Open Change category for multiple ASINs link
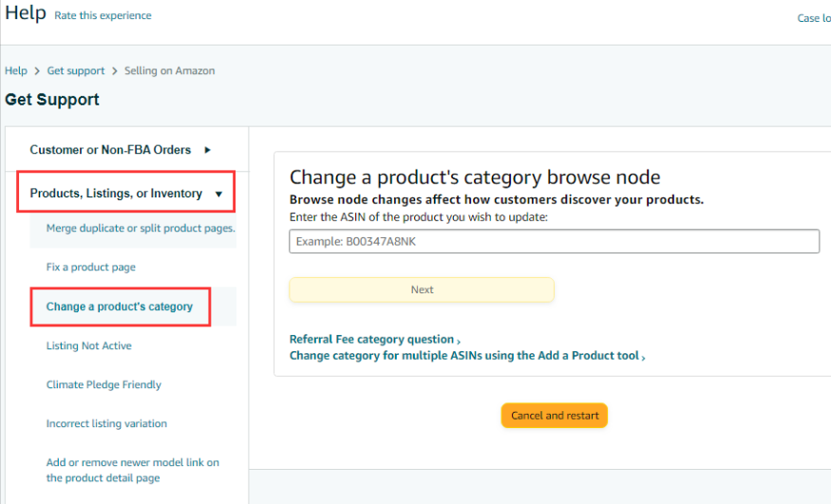The height and width of the screenshot is (504, 831). click(464, 357)
